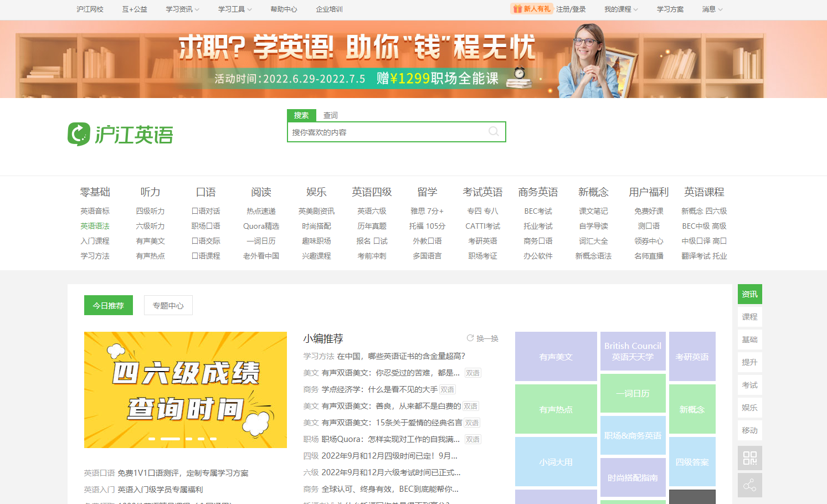
Task: Open the 零基础 category heading
Action: (x=95, y=192)
